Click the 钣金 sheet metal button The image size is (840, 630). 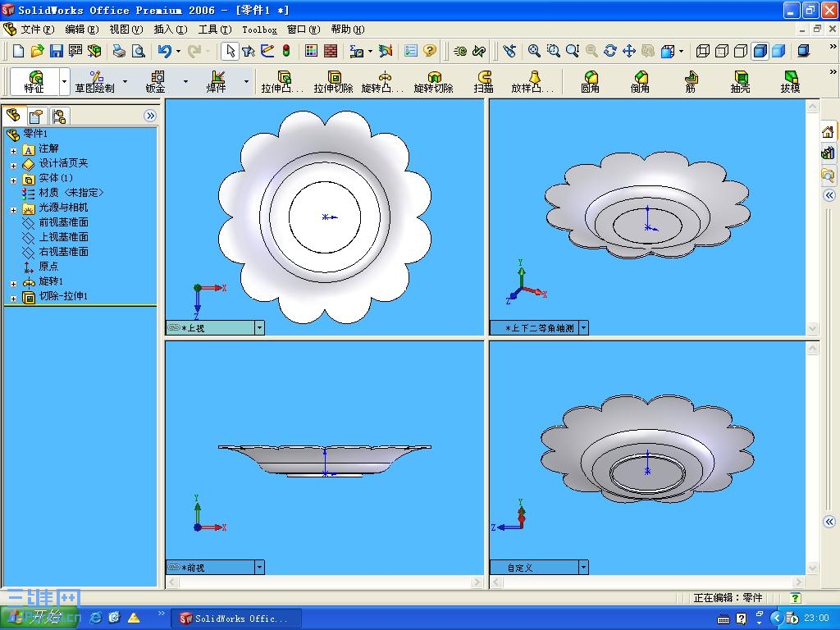(155, 81)
